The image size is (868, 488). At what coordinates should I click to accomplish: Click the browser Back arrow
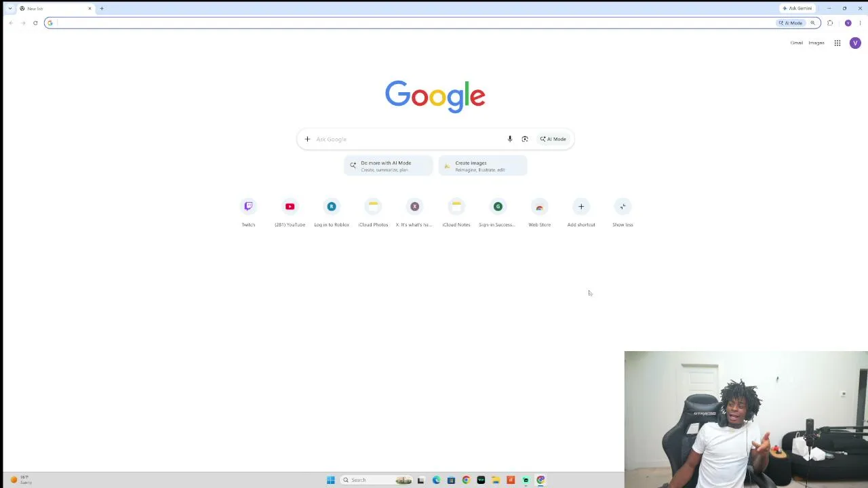11,23
